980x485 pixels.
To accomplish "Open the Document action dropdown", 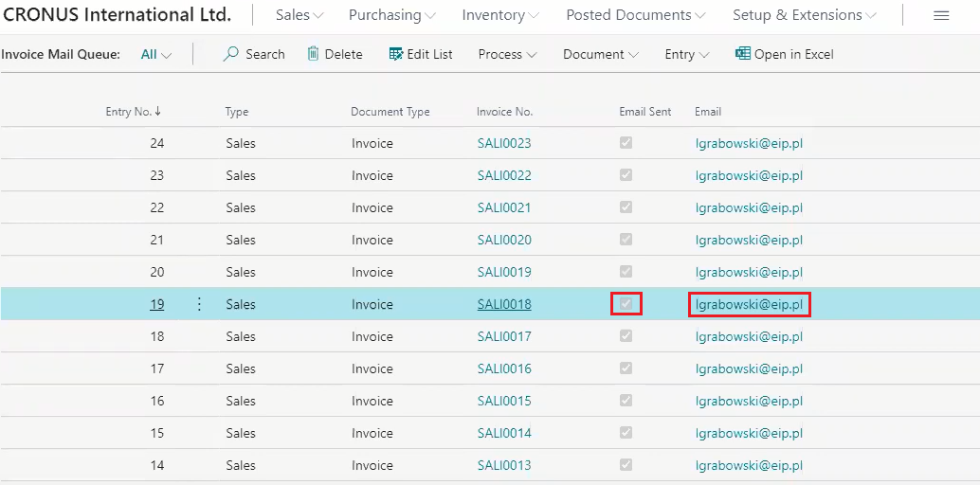I will (x=601, y=54).
